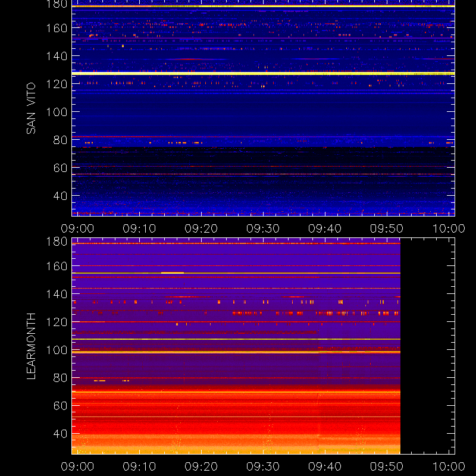
Task: Click the 09:50 time label under San Vito plot
Action: tap(386, 228)
